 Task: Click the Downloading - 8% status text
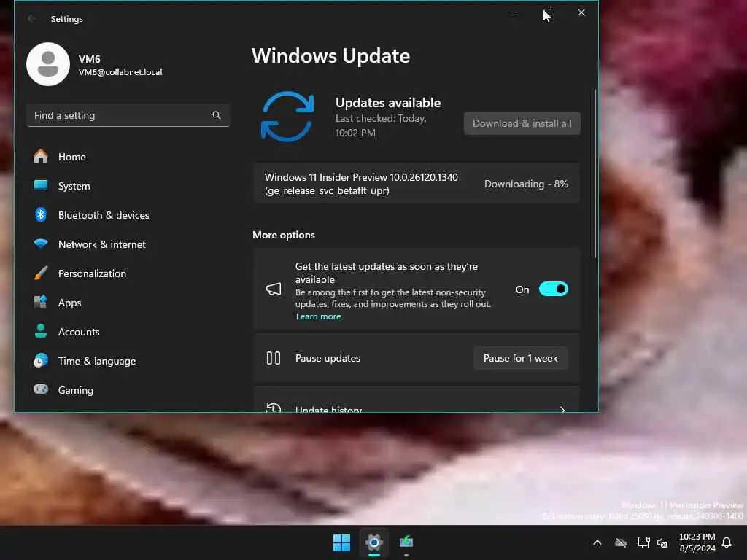tap(526, 184)
